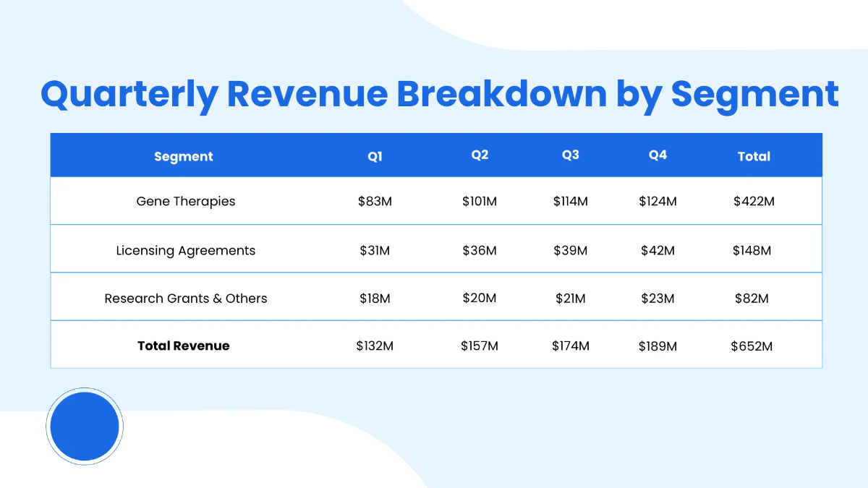Click the $652M grand total cell
868x488 pixels.
pos(752,346)
